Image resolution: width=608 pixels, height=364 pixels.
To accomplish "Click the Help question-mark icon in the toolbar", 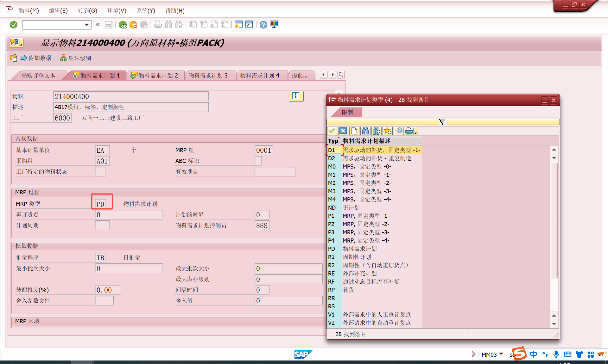I will coord(263,24).
